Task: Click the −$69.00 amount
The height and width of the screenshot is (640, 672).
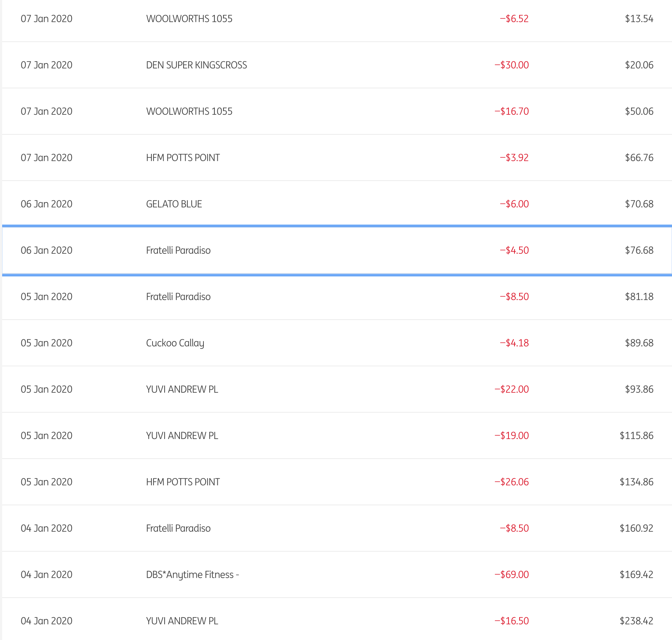Action: pyautogui.click(x=512, y=574)
